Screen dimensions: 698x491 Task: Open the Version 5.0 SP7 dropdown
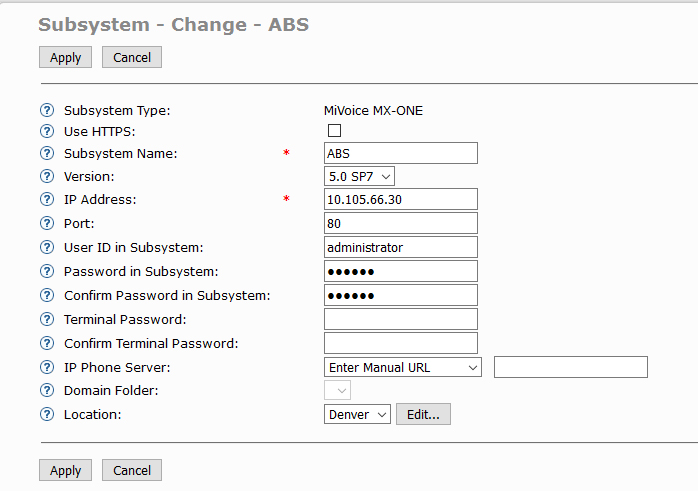360,176
